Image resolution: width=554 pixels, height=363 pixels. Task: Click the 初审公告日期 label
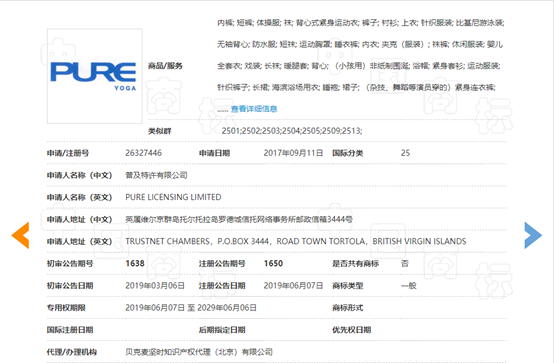pyautogui.click(x=70, y=286)
